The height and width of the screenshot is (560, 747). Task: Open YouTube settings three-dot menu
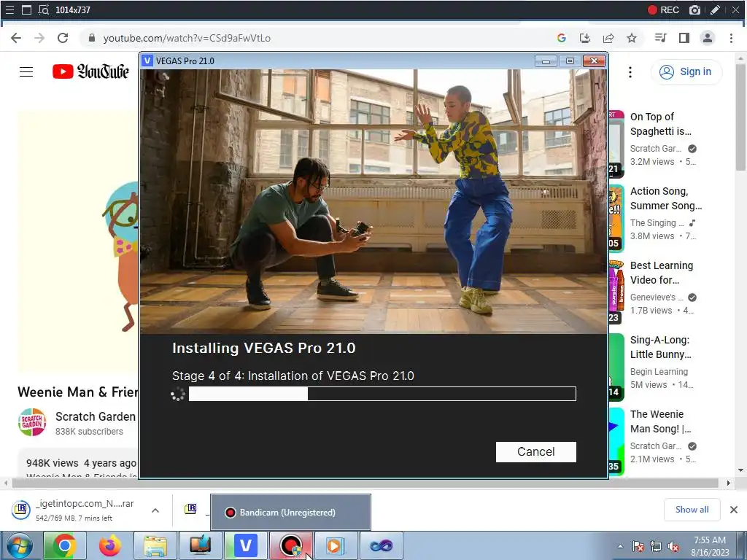click(x=630, y=72)
